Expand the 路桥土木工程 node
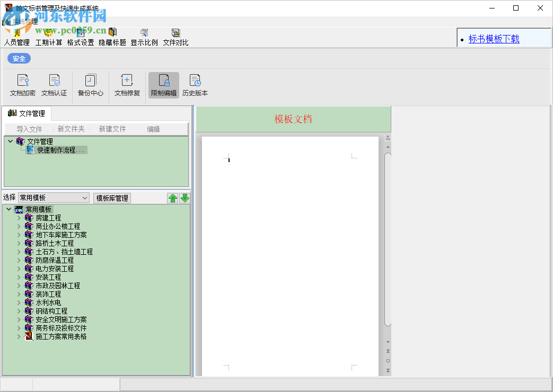The width and height of the screenshot is (553, 392). pos(19,243)
